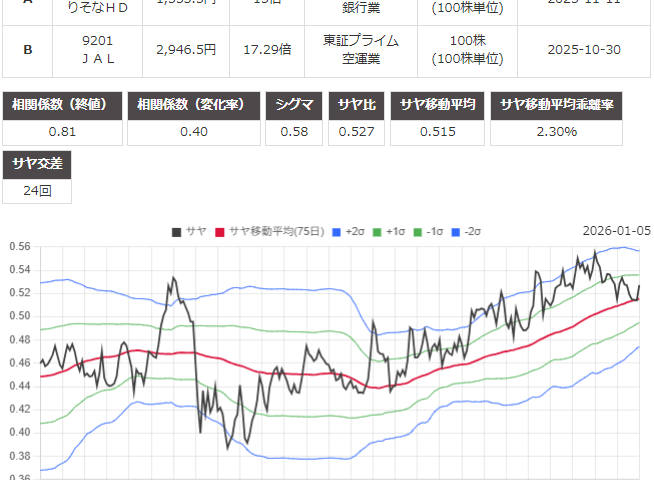654x480 pixels.
Task: Click the green -1σ legend marker
Action: [415, 231]
